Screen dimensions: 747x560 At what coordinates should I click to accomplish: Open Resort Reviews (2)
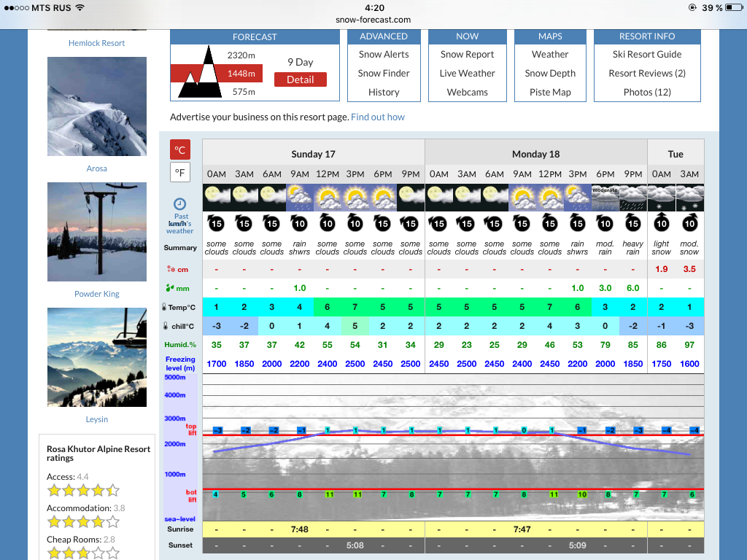coord(647,74)
